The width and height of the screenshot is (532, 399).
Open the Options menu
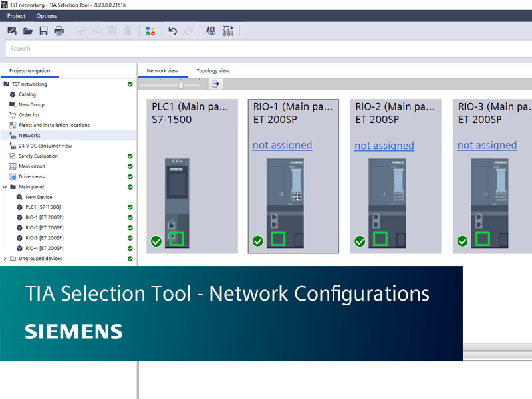(47, 16)
